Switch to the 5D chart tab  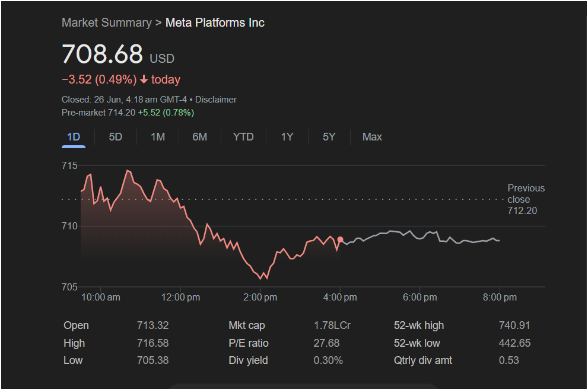click(116, 137)
